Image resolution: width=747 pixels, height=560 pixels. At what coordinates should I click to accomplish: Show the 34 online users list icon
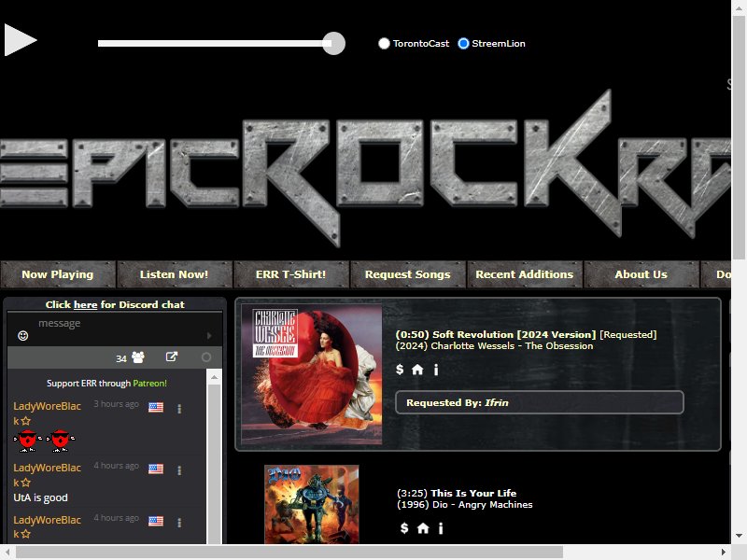point(138,357)
